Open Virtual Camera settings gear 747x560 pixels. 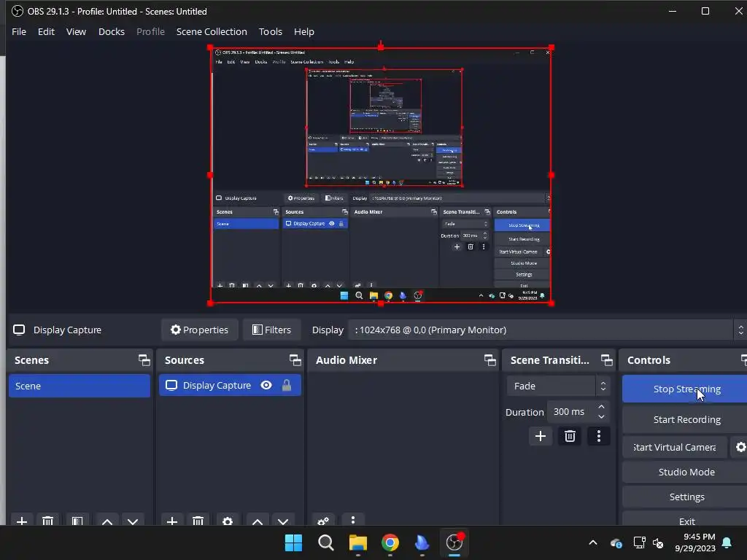click(x=740, y=447)
